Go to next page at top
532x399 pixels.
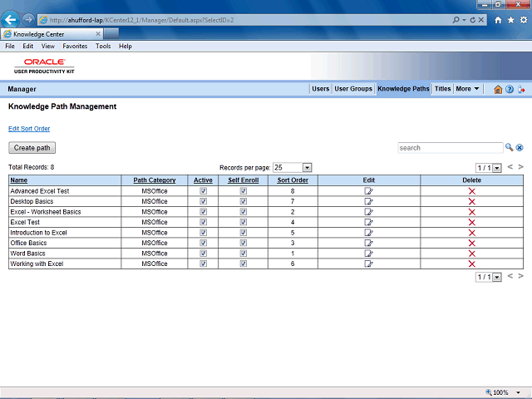click(521, 167)
